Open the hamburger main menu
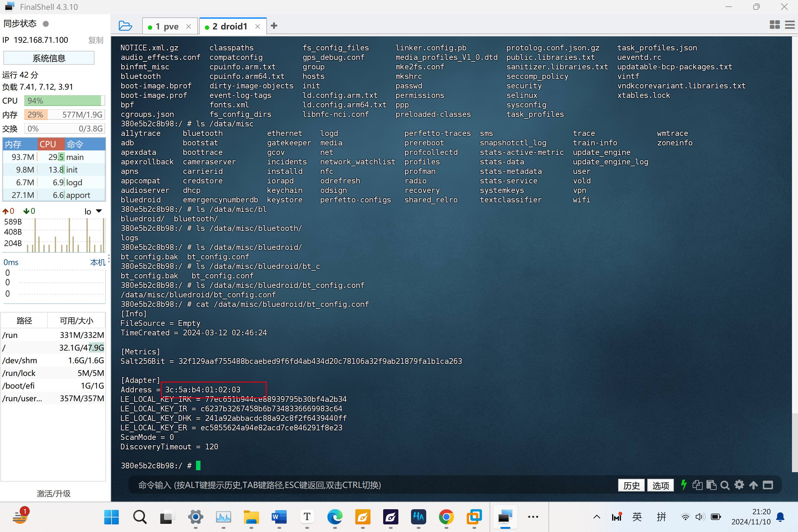The image size is (798, 532). 790,25
